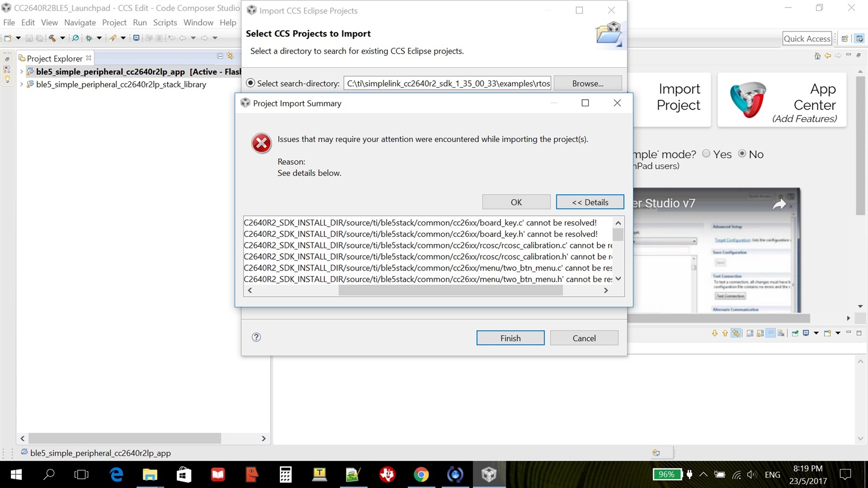
Task: Collapse all in Project Explorer
Action: point(220,56)
